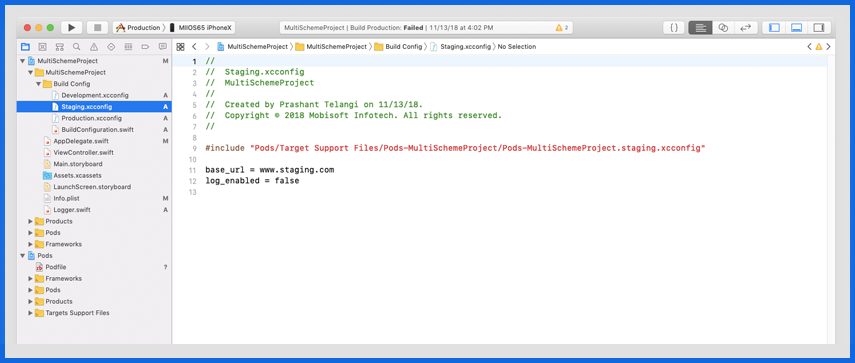Collapse the Build Config folder
Viewport: 855px width, 363px height.
point(39,84)
